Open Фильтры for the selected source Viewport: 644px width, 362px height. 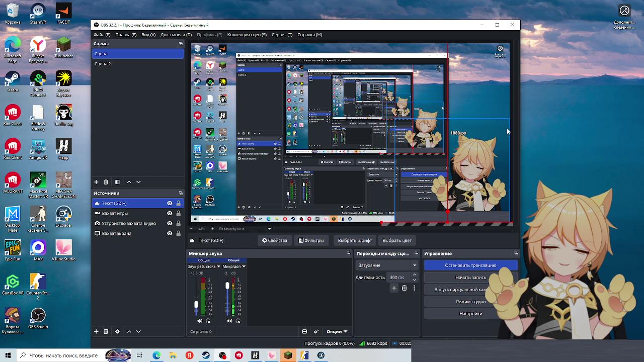point(311,240)
